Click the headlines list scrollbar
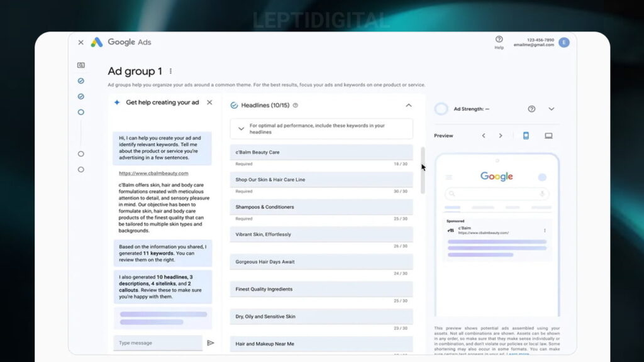Image resolution: width=644 pixels, height=362 pixels. (423, 170)
